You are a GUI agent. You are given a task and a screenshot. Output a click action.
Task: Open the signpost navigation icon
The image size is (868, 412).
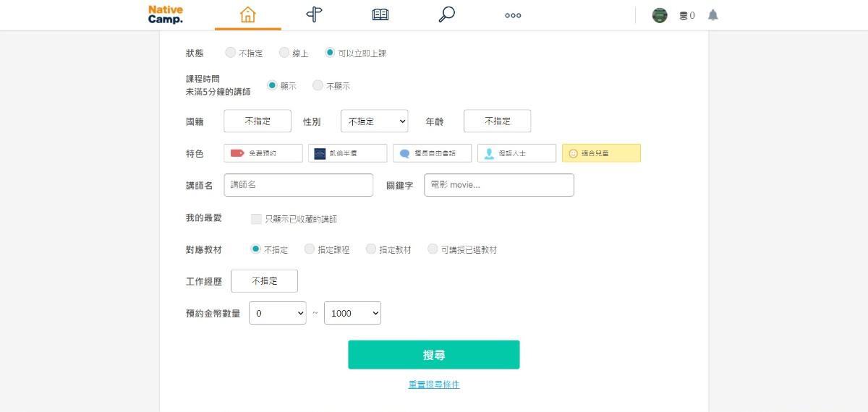pos(314,14)
